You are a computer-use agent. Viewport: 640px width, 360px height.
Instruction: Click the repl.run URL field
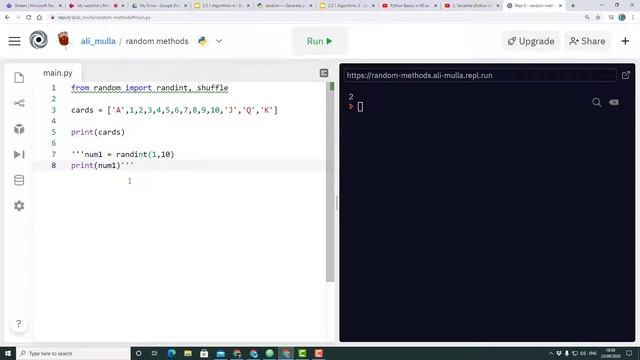[480, 76]
